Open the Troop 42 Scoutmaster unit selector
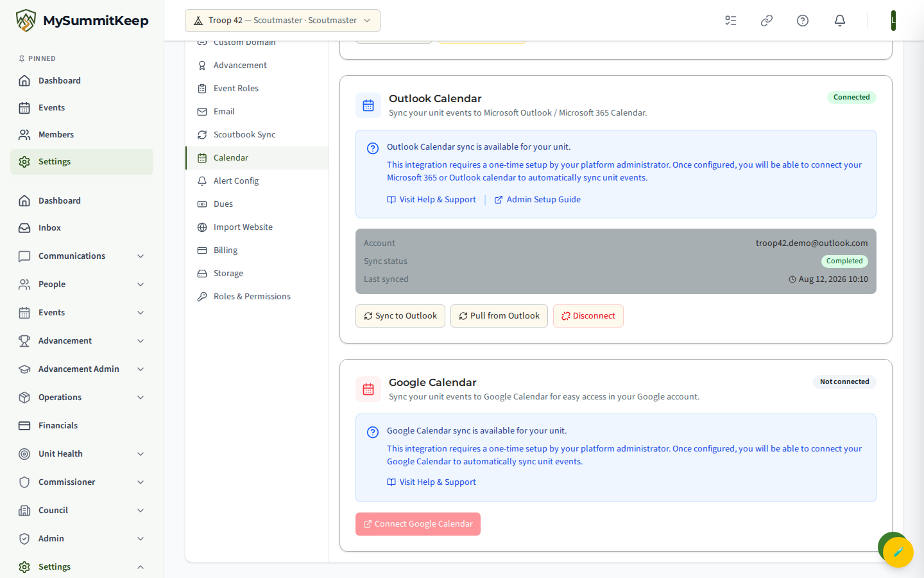924x578 pixels. click(282, 21)
